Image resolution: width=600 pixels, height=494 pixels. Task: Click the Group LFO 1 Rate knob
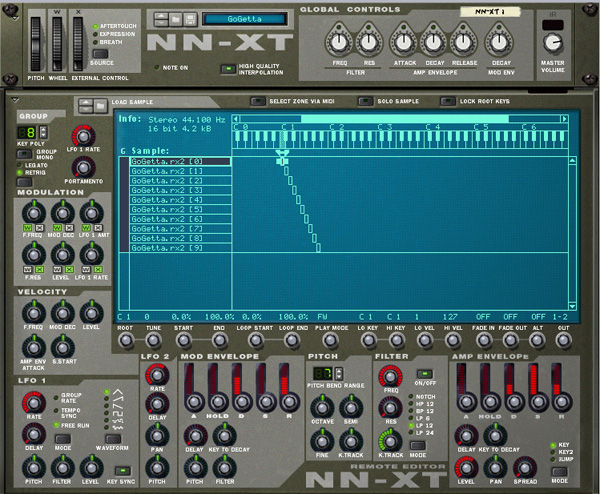pyautogui.click(x=83, y=136)
